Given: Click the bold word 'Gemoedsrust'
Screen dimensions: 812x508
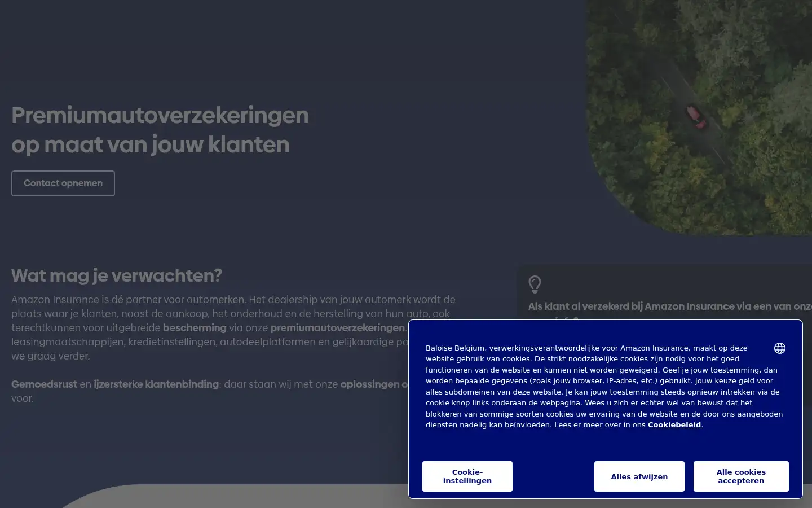Looking at the screenshot, I should pos(44,384).
